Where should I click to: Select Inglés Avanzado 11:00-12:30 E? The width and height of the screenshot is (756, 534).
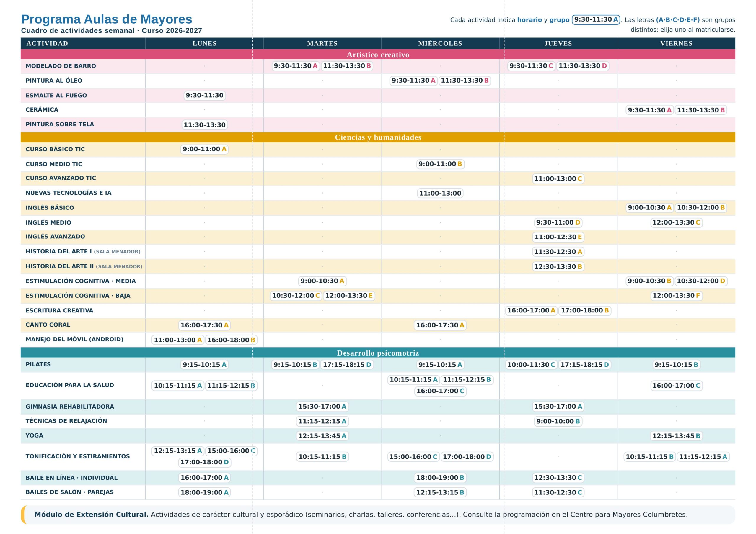pos(558,237)
